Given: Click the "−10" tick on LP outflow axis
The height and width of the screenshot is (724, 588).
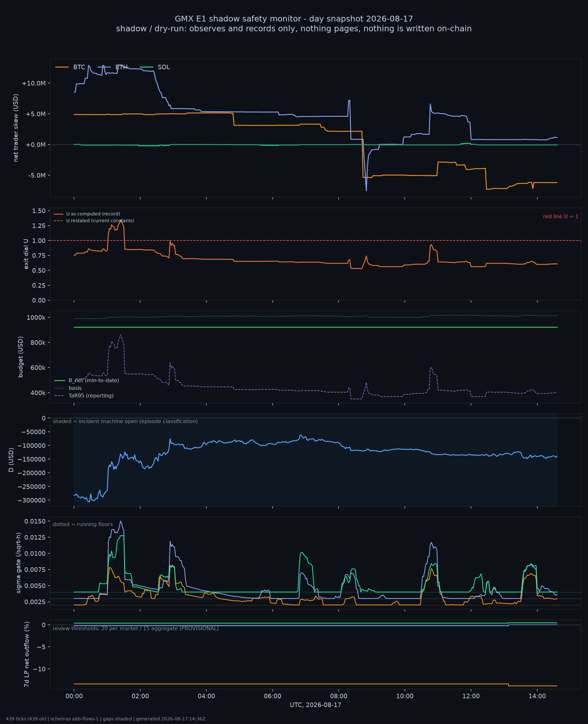Looking at the screenshot, I should [39, 669].
